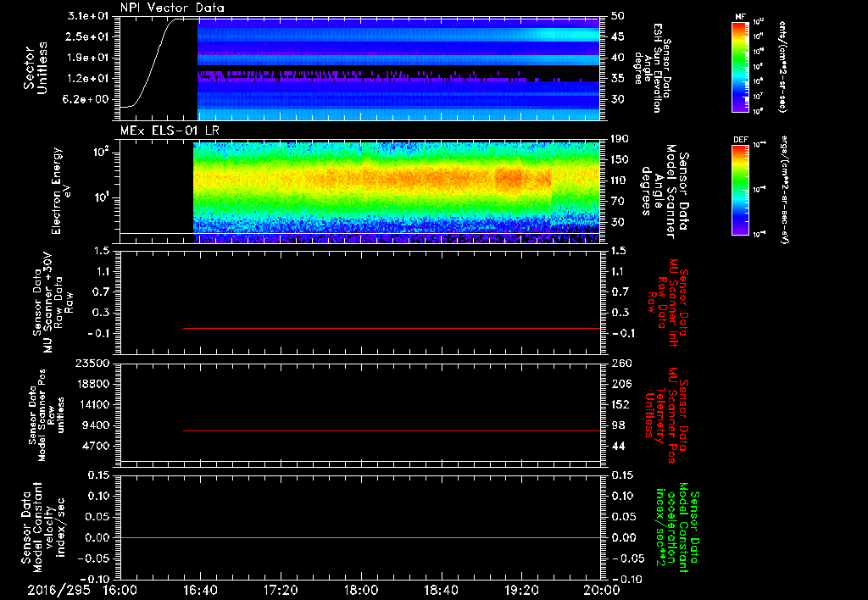
Task: Click the "1.2e+01" sector tick label
Action: coord(88,79)
